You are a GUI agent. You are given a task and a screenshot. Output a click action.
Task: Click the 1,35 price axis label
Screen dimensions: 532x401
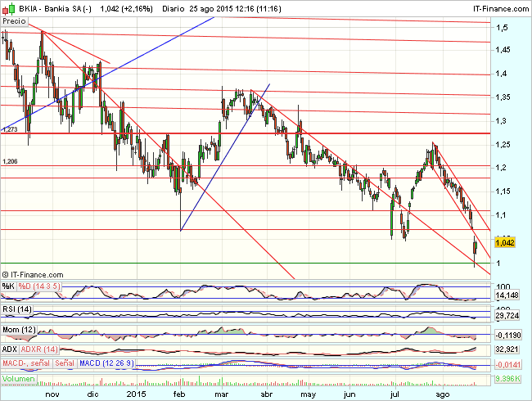click(503, 97)
